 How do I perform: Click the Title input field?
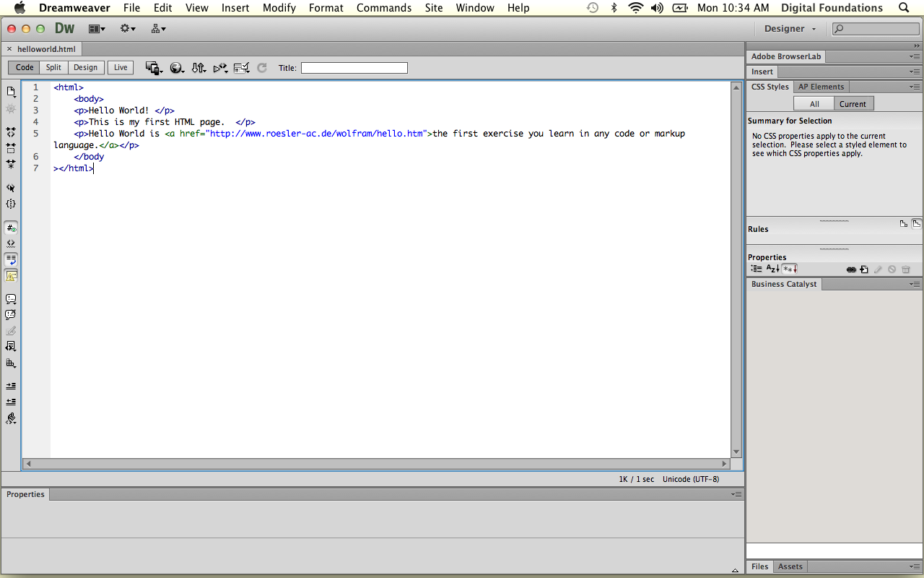354,68
